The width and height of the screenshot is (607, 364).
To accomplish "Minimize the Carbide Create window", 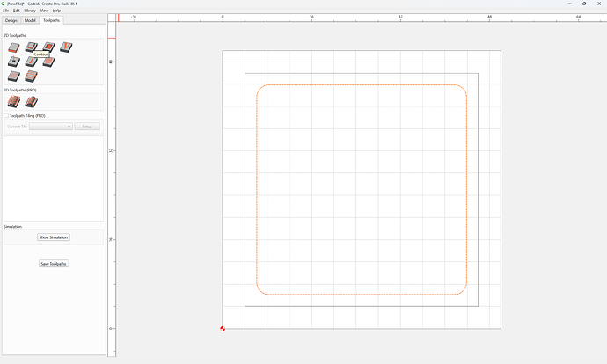I will tap(569, 4).
